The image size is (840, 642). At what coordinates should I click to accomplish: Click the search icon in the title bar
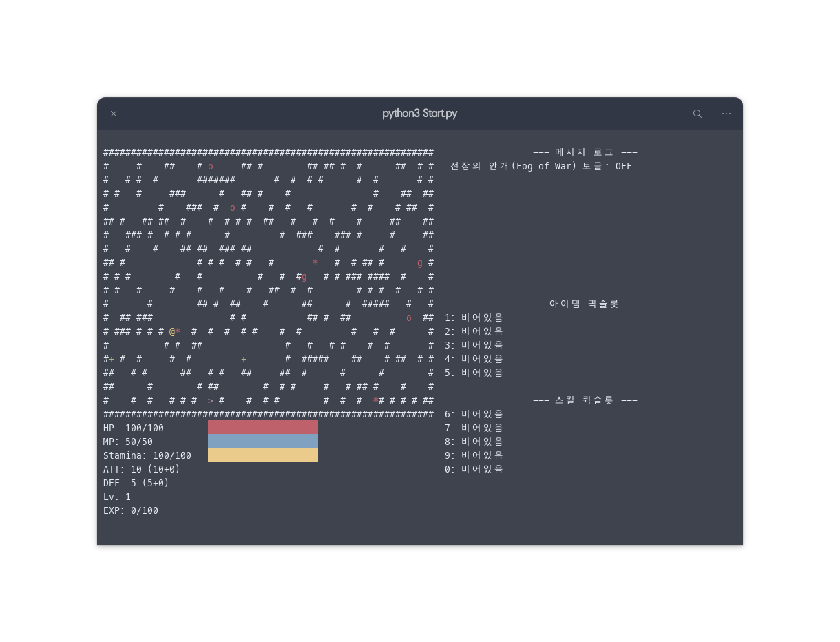click(697, 114)
